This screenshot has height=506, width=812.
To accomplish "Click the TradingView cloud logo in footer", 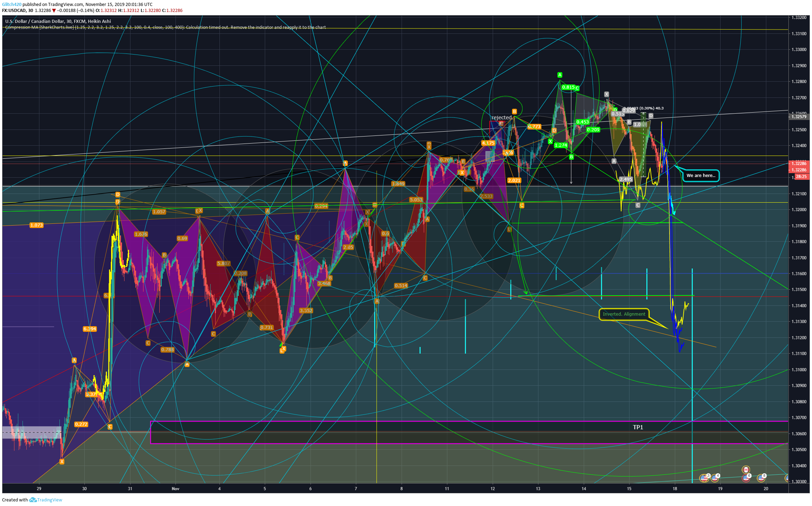I will click(33, 500).
